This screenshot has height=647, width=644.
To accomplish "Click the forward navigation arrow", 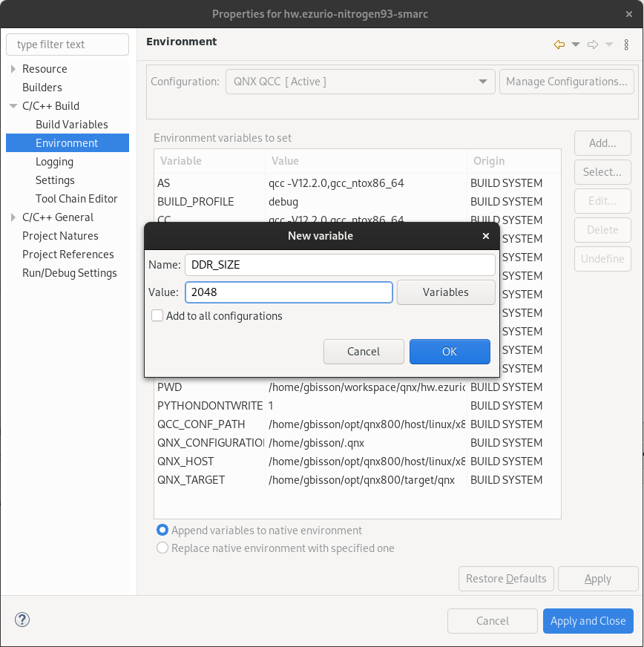I will (x=593, y=45).
